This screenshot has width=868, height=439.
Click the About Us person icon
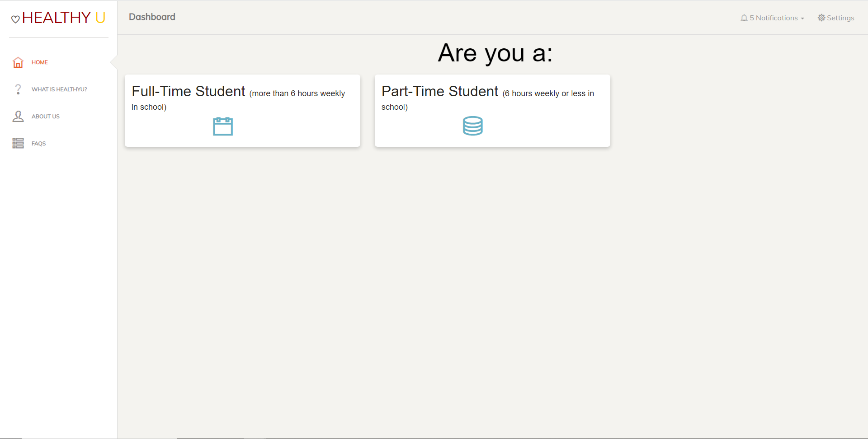coord(18,117)
